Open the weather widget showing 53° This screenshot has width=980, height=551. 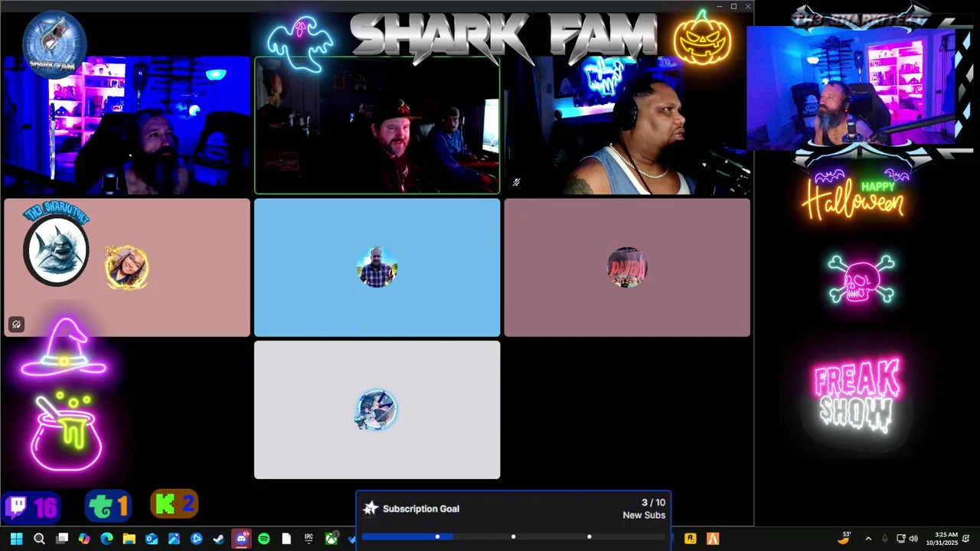pyautogui.click(x=844, y=538)
